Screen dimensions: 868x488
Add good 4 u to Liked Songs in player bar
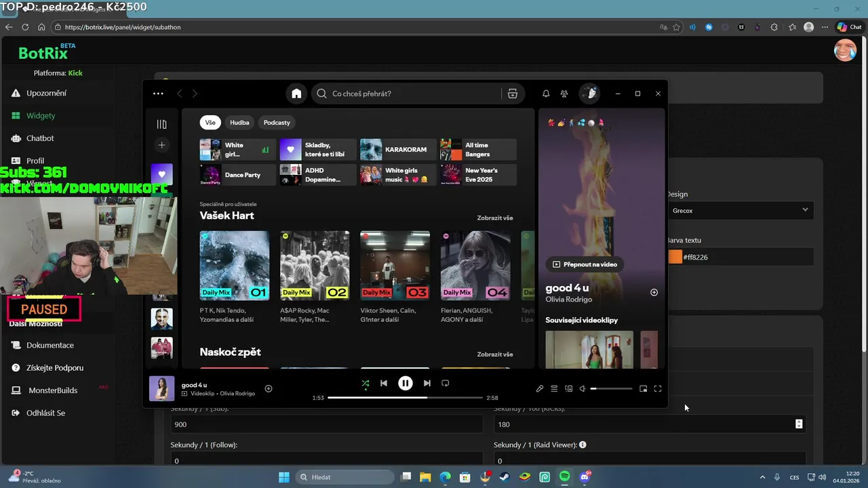(x=269, y=388)
